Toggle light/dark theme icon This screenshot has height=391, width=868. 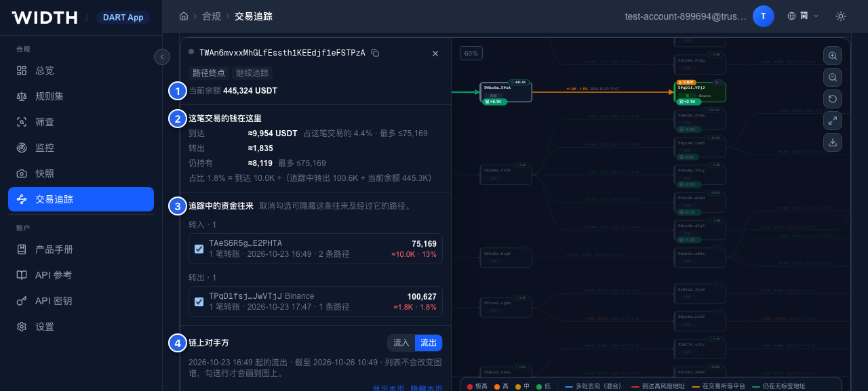841,16
